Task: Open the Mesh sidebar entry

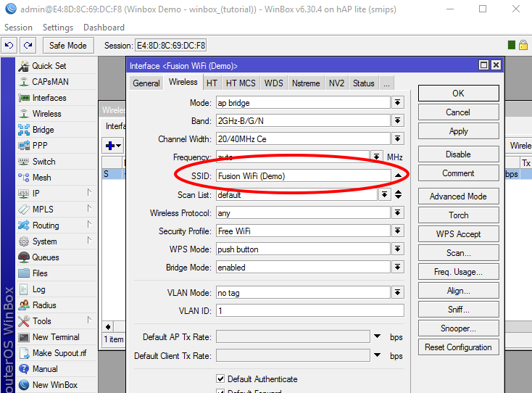Action: [57, 178]
